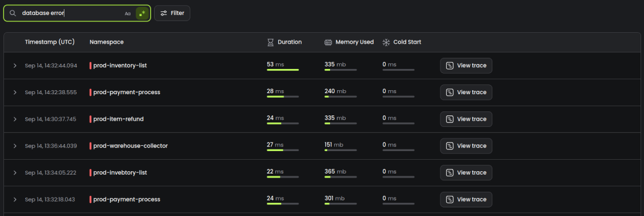This screenshot has height=216, width=644.
Task: Click the Memory Used chip icon
Action: [x=328, y=42]
